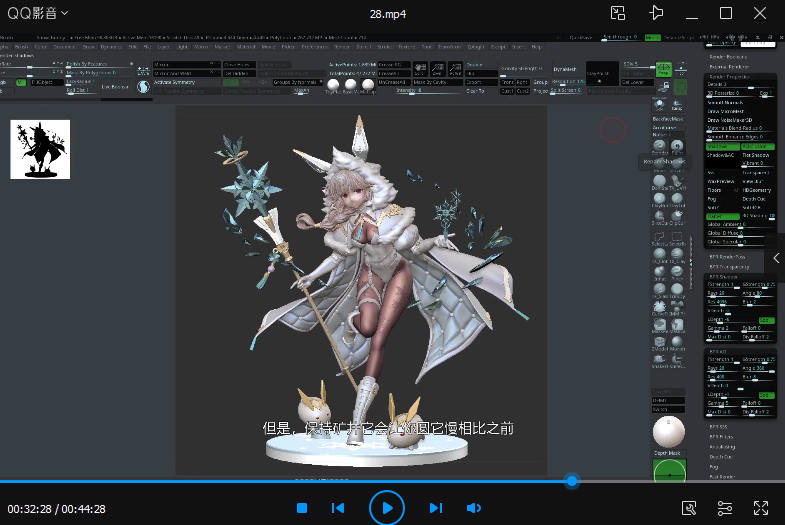Open the QQ影音 main menu dropdown
This screenshot has width=785, height=525.
(x=38, y=13)
